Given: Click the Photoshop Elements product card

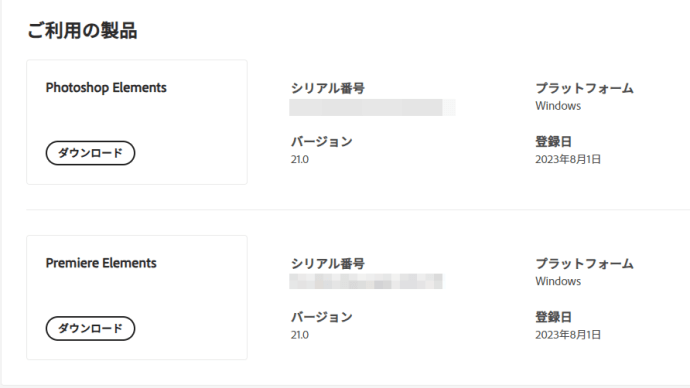Looking at the screenshot, I should pos(137,122).
